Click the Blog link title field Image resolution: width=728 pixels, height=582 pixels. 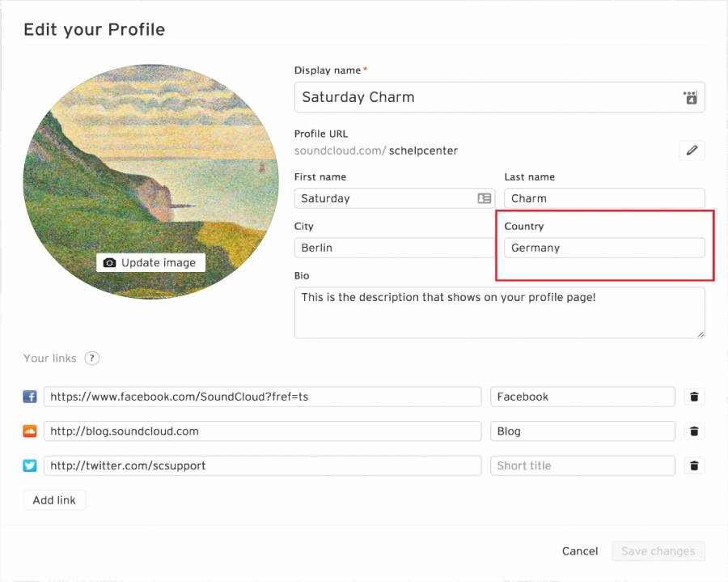coord(582,431)
